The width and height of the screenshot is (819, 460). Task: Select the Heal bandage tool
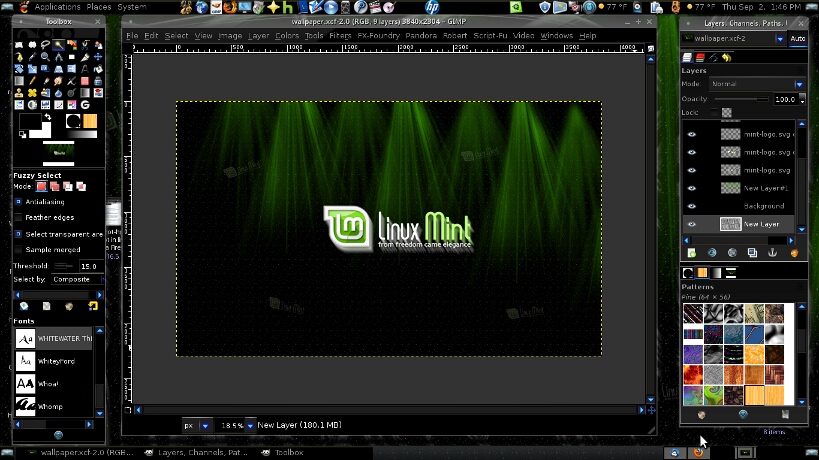coord(32,93)
